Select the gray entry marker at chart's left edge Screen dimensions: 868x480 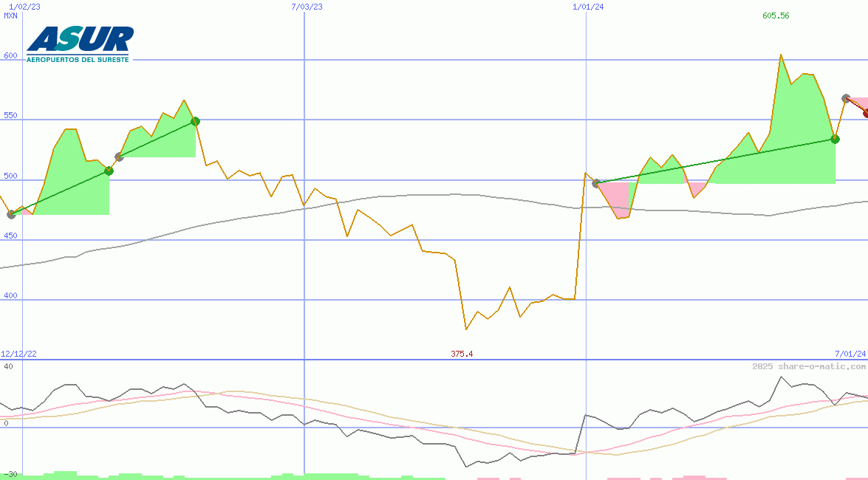pos(11,214)
